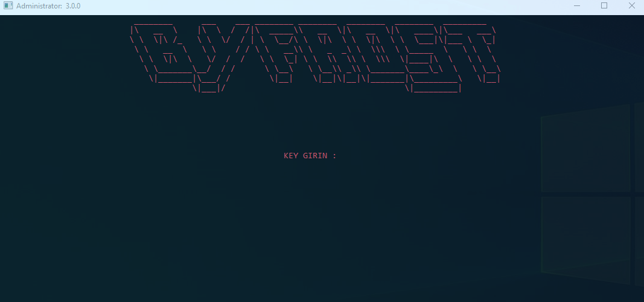644x302 pixels.
Task: Maximize the console window
Action: [x=604, y=6]
